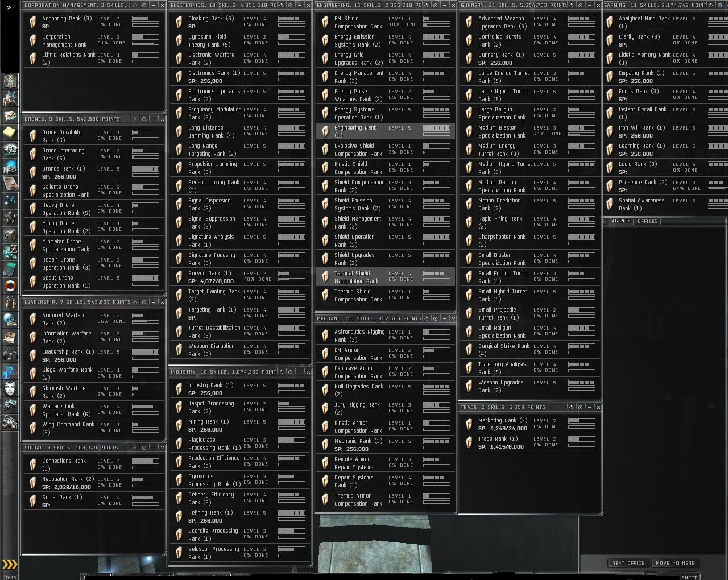Open the ship fitting icon in sidebar
This screenshot has width=728, height=580.
click(10, 150)
